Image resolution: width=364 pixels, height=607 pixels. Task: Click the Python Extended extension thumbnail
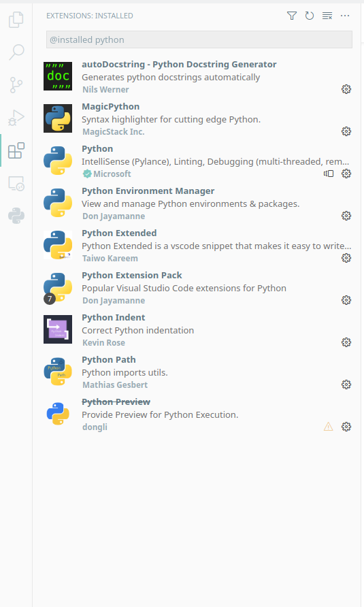click(58, 245)
